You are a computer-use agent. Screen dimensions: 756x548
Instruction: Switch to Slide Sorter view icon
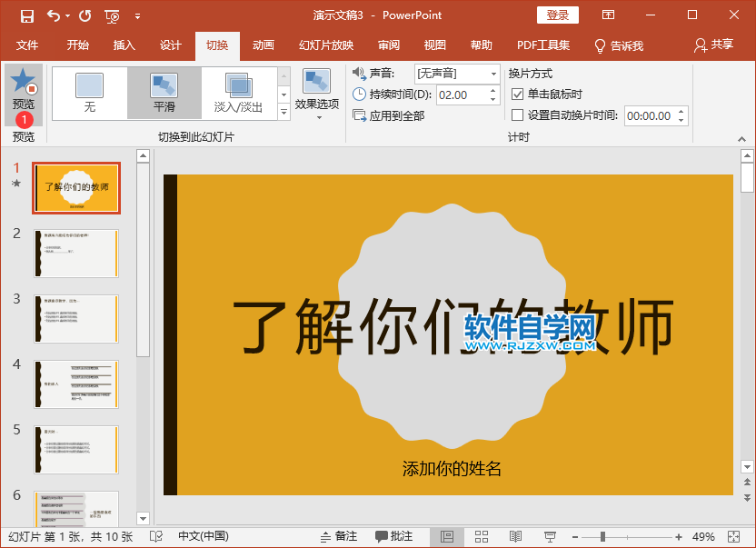[482, 536]
